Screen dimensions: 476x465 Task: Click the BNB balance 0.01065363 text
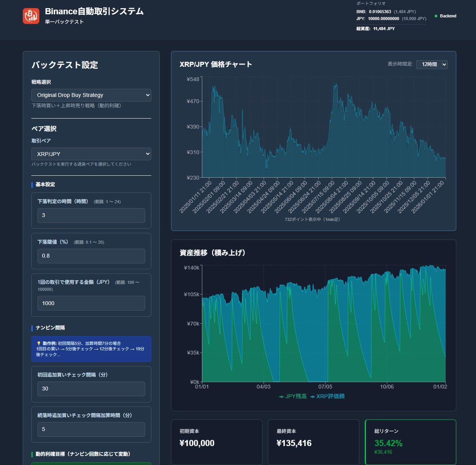point(380,12)
